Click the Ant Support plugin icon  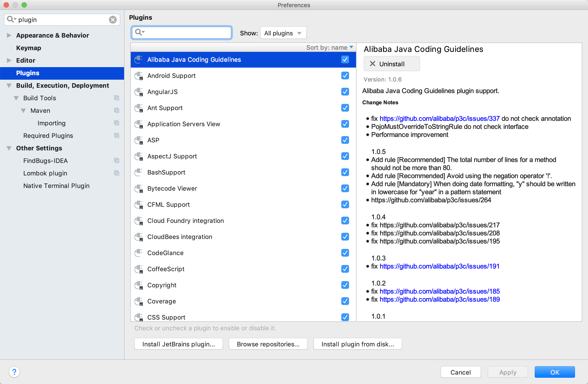click(x=139, y=108)
